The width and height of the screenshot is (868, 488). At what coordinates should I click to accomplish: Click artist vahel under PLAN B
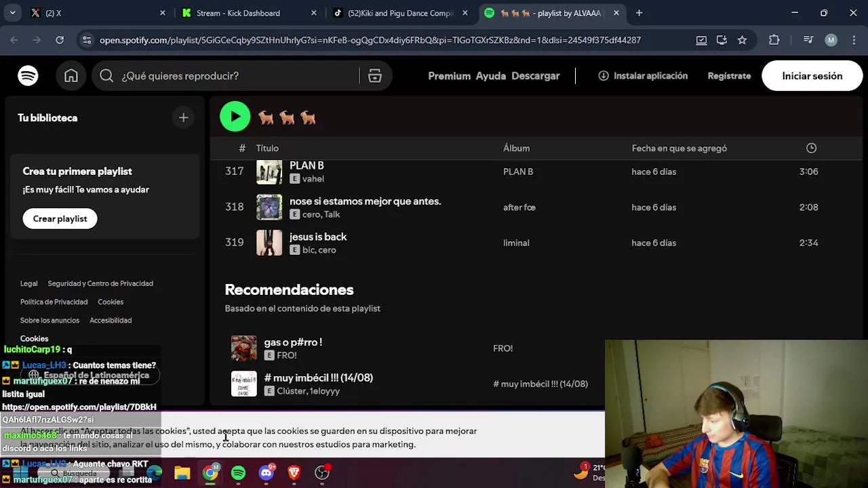tap(313, 179)
